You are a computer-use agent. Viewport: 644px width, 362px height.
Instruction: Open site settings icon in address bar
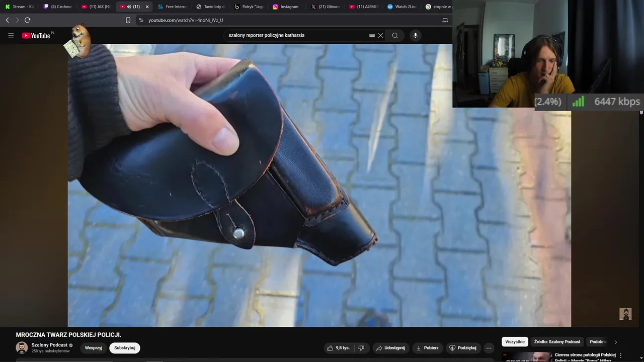pyautogui.click(x=141, y=20)
